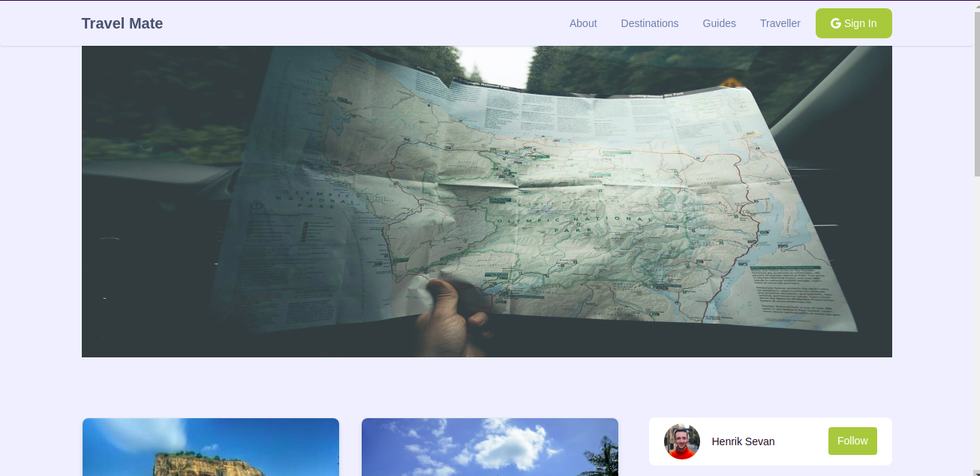Navigate to the Destinations section
Image resolution: width=980 pixels, height=476 pixels.
click(650, 23)
